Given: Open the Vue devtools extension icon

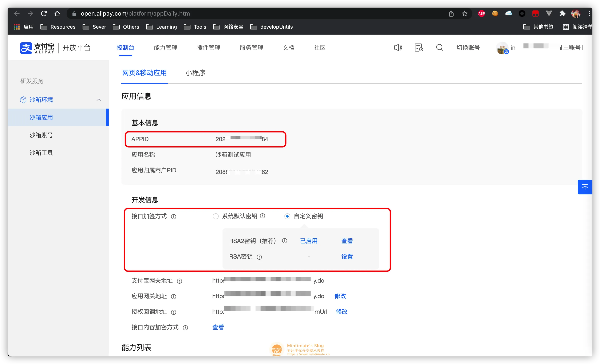Looking at the screenshot, I should coord(549,13).
